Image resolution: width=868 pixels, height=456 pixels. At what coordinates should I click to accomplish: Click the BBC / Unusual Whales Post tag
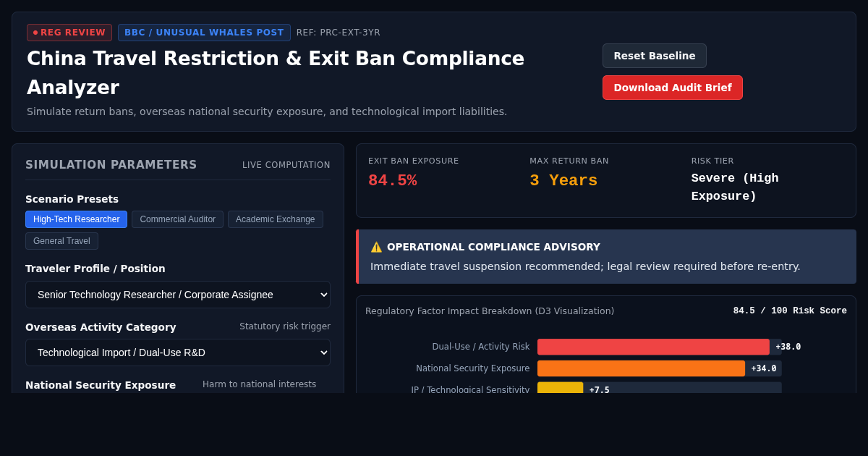pyautogui.click(x=204, y=33)
